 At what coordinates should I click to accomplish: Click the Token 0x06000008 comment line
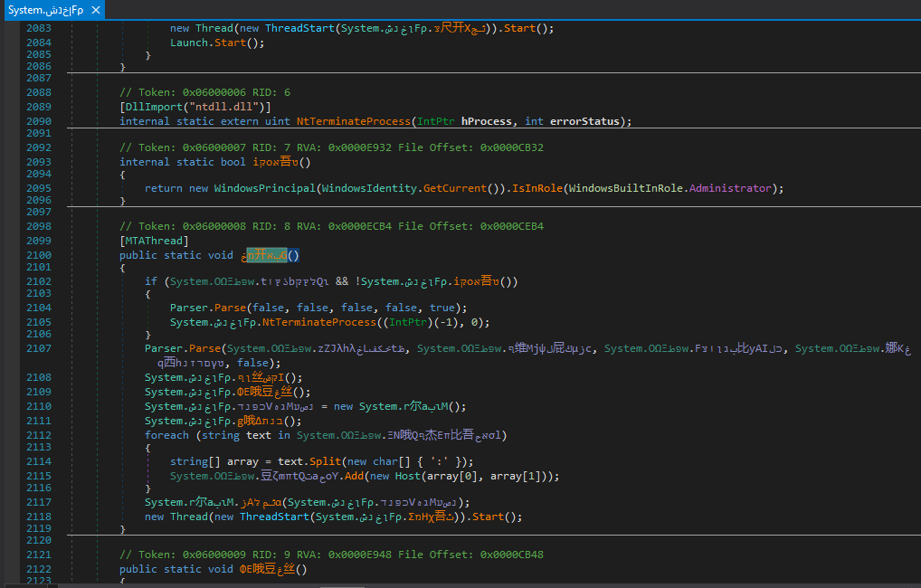330,226
